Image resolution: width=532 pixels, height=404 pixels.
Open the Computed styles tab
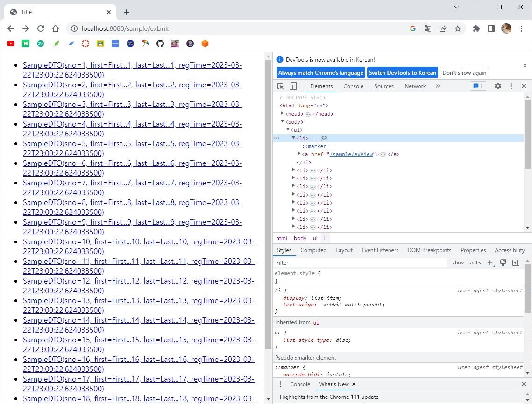click(x=313, y=250)
